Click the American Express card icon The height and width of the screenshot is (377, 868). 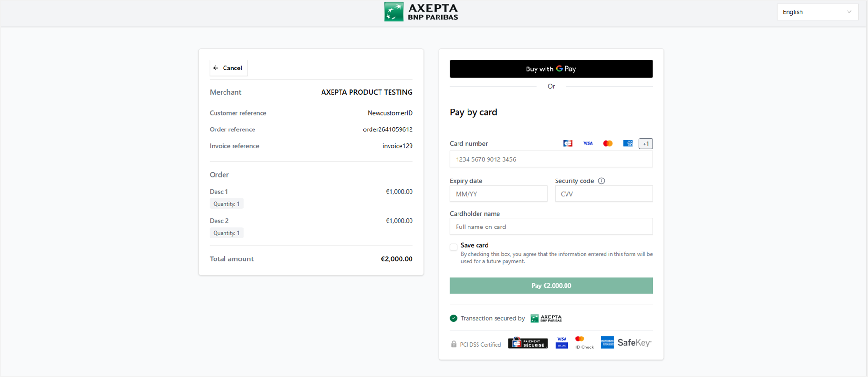click(x=627, y=143)
